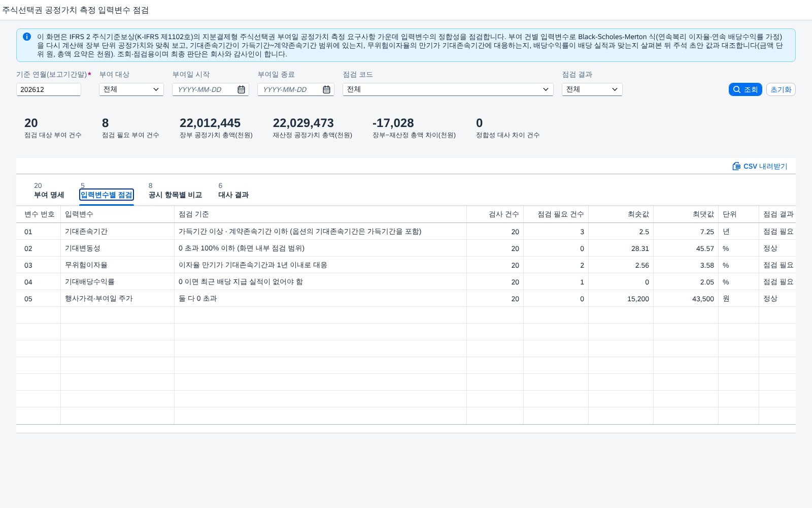Download data via CSV 내려받기
The height and width of the screenshot is (508, 812).
tap(760, 166)
